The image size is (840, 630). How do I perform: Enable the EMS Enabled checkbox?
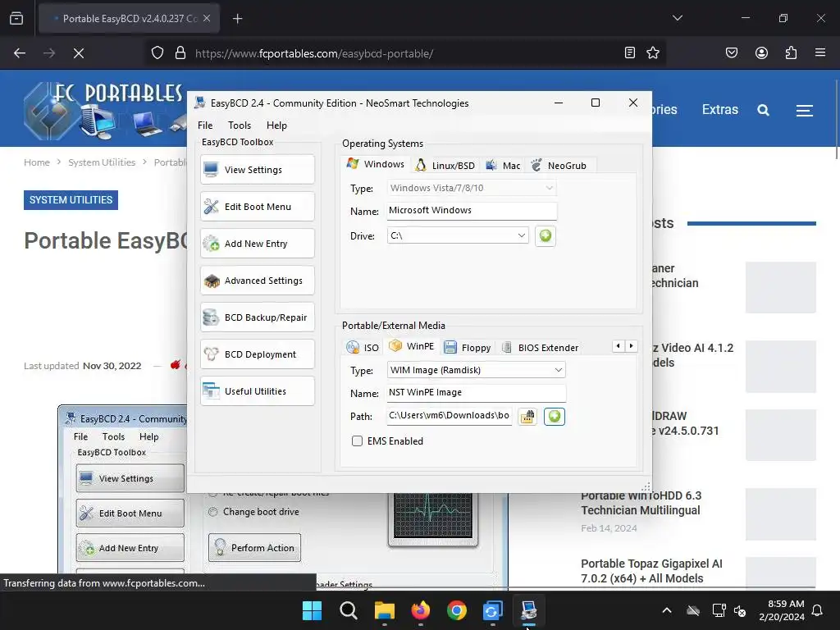point(358,441)
